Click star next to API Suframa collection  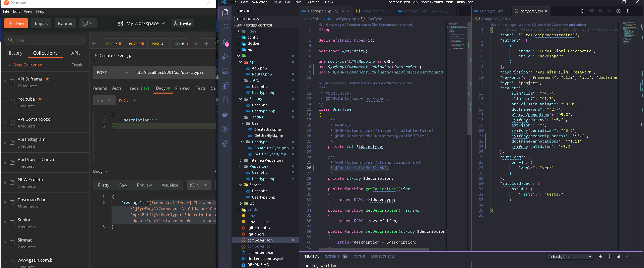[x=47, y=79]
